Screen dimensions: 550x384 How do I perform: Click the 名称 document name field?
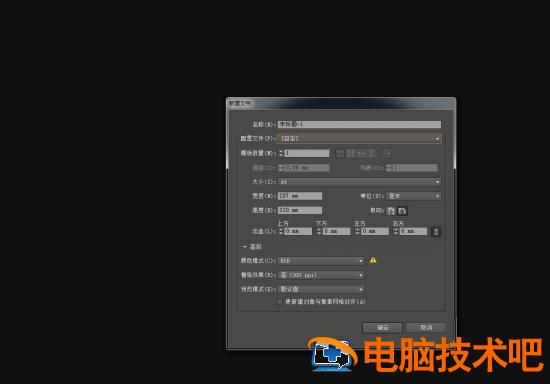coord(359,124)
